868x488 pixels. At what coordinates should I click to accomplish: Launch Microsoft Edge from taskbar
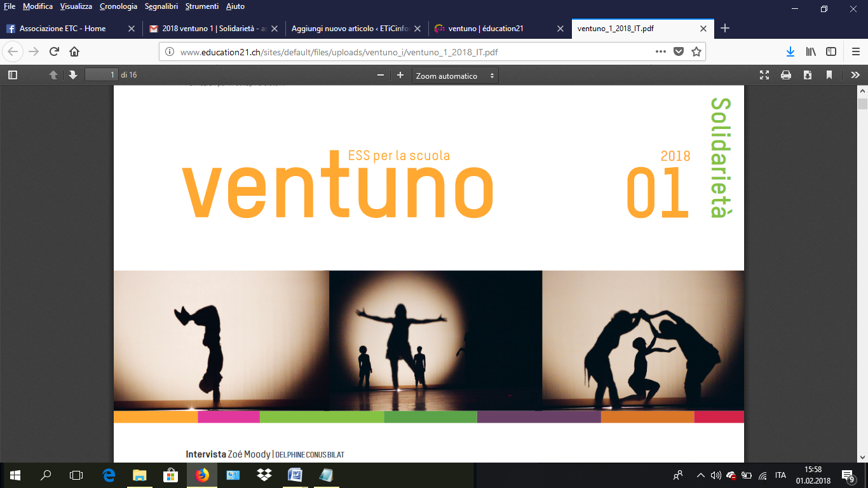click(x=109, y=475)
